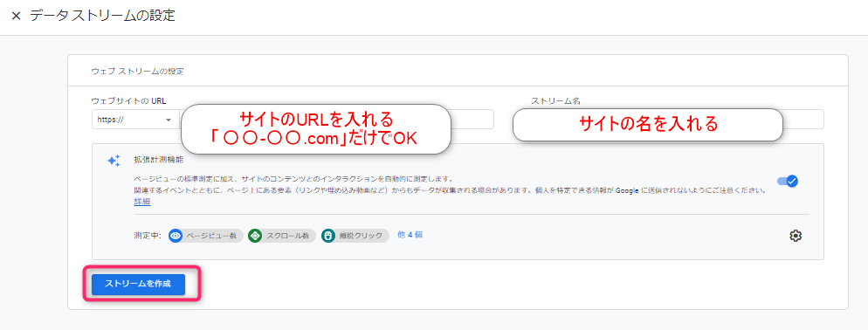Click the blue eye page-view icon

click(x=176, y=236)
